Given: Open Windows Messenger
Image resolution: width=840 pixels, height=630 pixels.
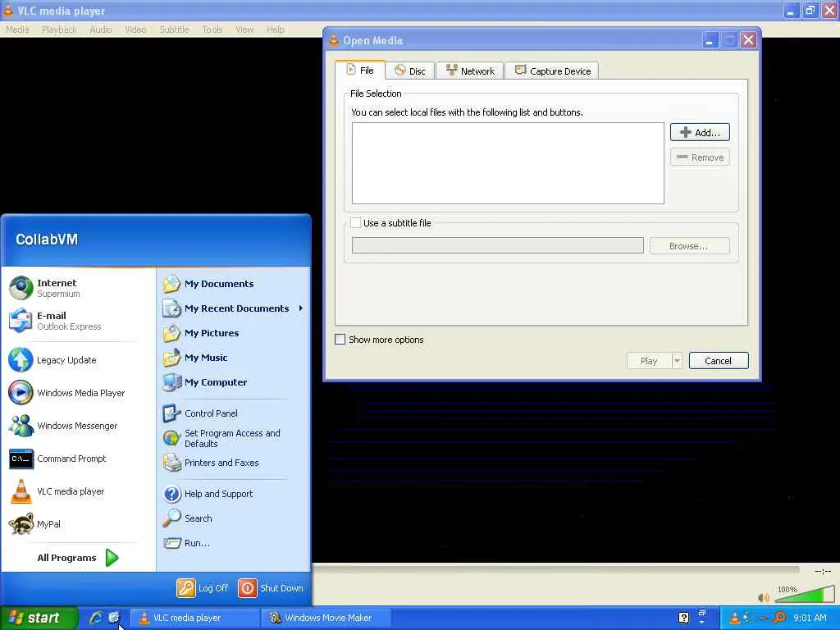Looking at the screenshot, I should pos(75,426).
